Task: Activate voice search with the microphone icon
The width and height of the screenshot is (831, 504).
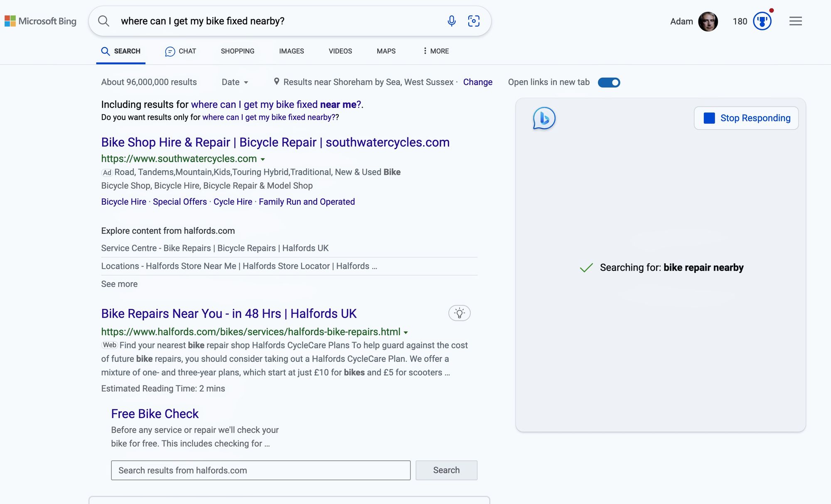Action: (451, 21)
